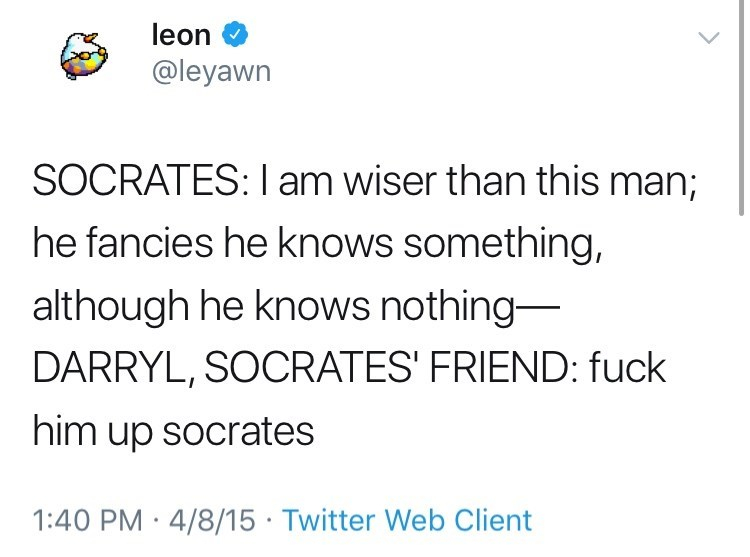Viewport: 750px width, 557px height.
Task: Visit the @leyawn handle link
Action: coord(210,72)
